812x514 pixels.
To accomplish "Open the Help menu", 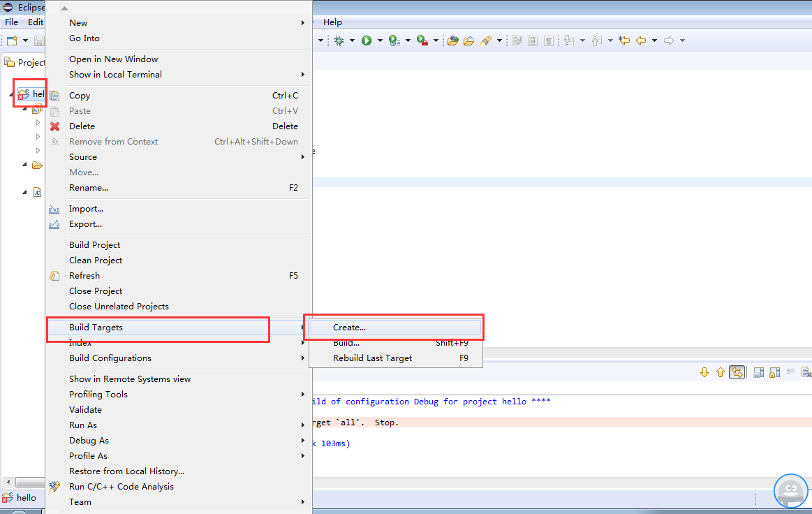I will [332, 22].
